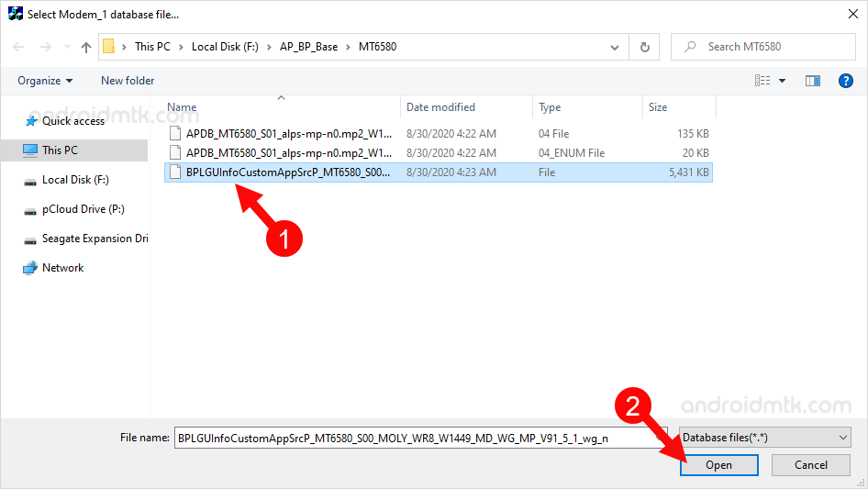Refresh the MT6580 folder
The width and height of the screenshot is (868, 489).
click(x=644, y=47)
